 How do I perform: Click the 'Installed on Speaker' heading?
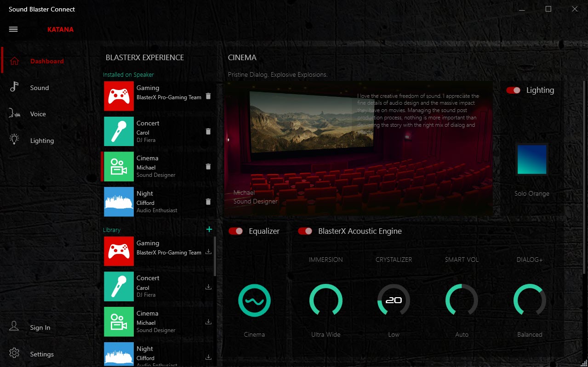tap(128, 74)
